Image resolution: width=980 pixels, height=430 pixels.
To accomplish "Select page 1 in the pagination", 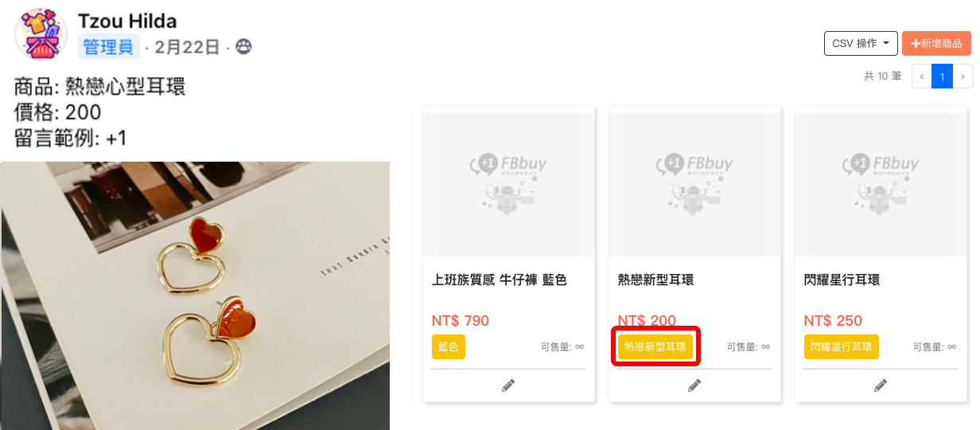I will tap(942, 76).
